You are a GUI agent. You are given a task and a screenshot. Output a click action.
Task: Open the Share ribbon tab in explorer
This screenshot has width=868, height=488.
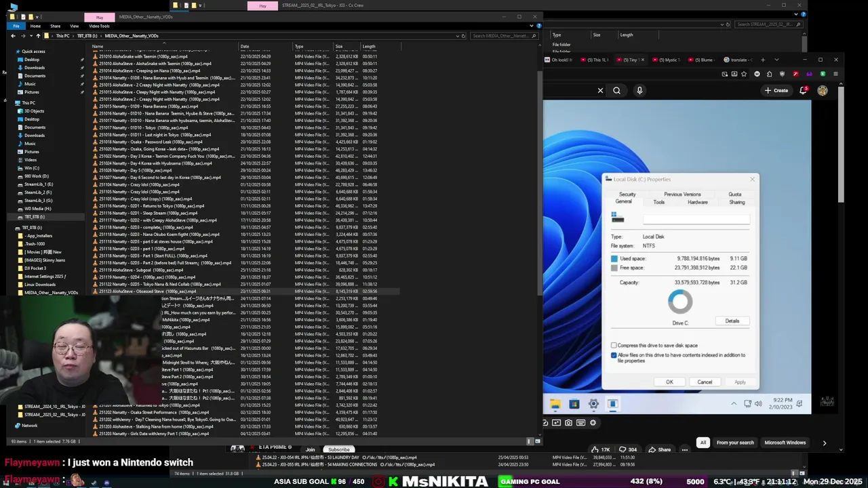55,26
